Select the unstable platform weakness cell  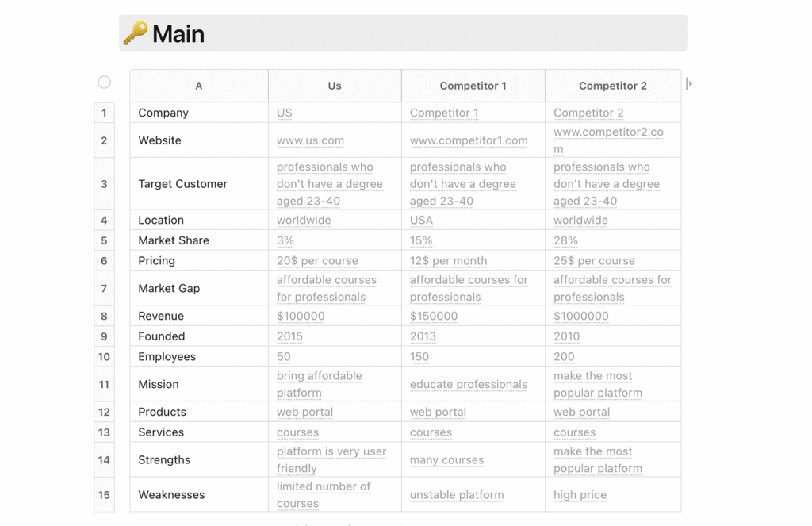coord(457,495)
